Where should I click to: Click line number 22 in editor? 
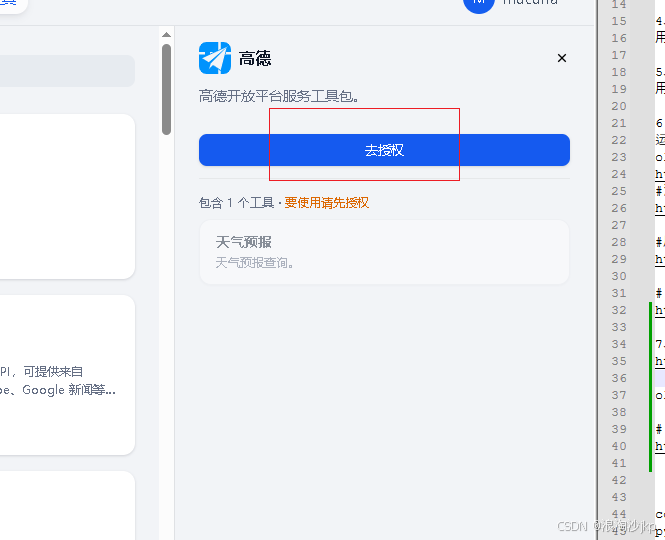coord(619,140)
